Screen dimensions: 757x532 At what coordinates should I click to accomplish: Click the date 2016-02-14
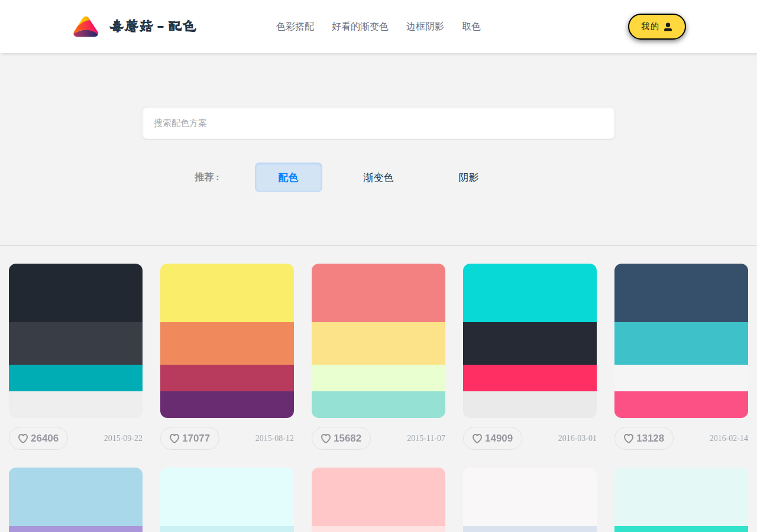click(x=729, y=439)
